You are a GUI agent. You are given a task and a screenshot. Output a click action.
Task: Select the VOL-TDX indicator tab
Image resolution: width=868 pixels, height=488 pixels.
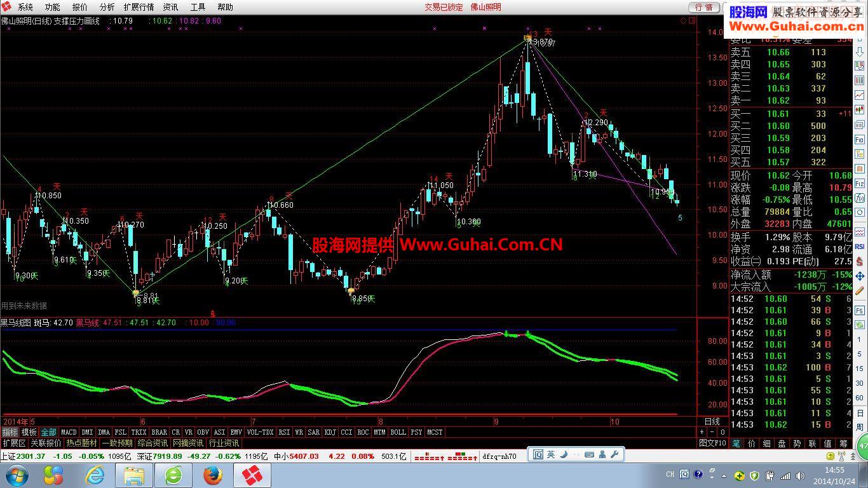coord(261,432)
